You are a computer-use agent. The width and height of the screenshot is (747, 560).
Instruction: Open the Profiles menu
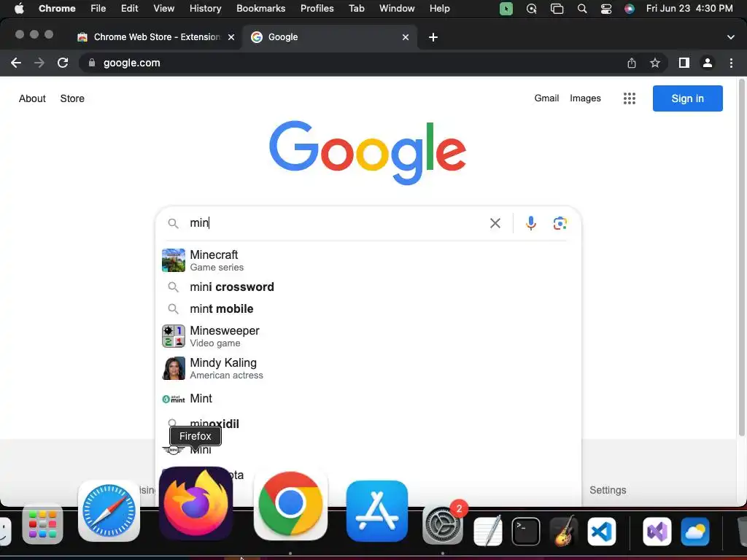tap(317, 9)
